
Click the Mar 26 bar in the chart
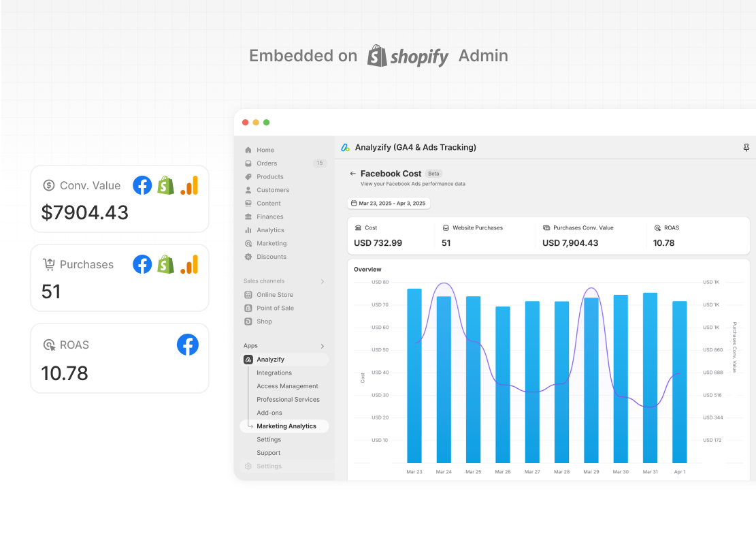point(503,385)
